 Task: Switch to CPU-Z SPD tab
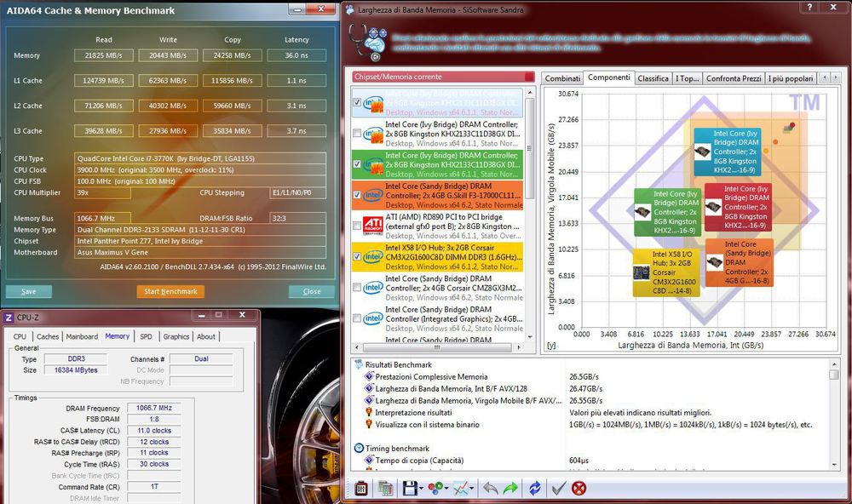tap(147, 336)
